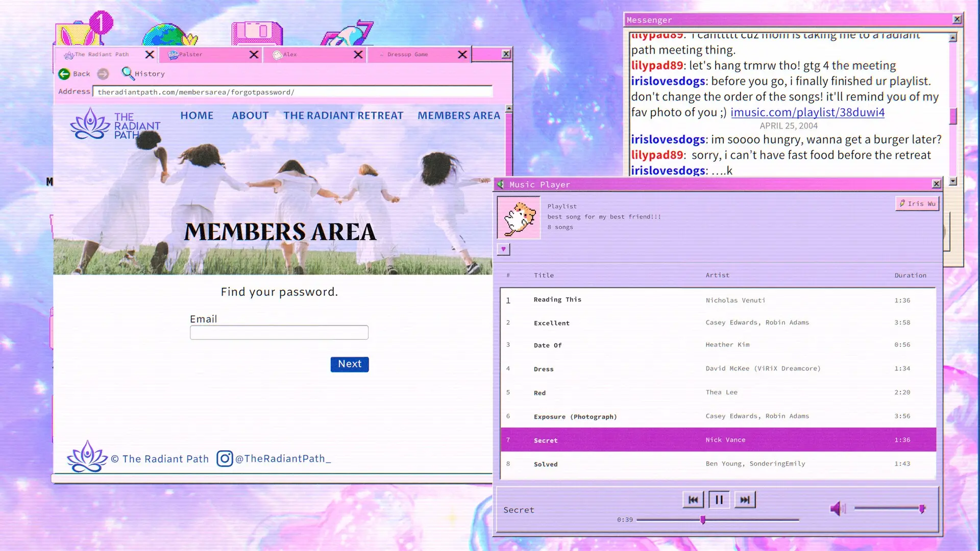980x551 pixels.
Task: Open the globe desktop icon
Action: (x=168, y=35)
